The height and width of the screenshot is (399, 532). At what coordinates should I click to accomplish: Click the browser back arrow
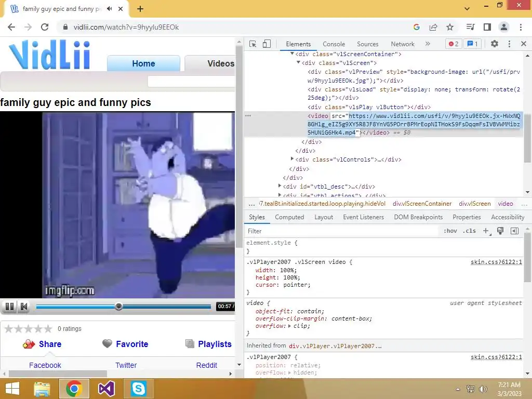point(11,27)
